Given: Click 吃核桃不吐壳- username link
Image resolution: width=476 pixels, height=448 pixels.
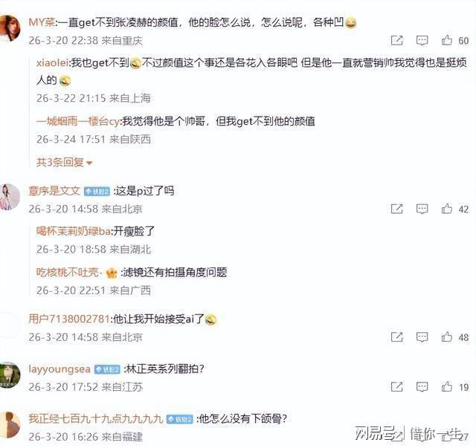Looking at the screenshot, I should coord(69,273).
